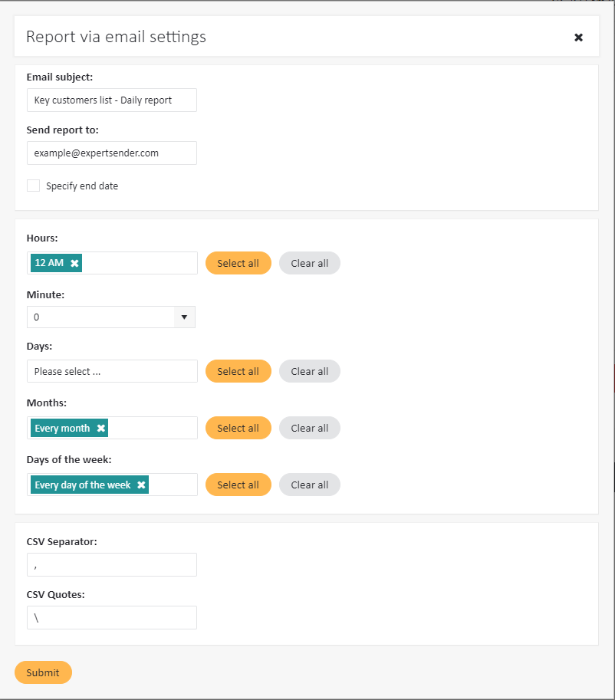Select all Days

click(x=238, y=371)
